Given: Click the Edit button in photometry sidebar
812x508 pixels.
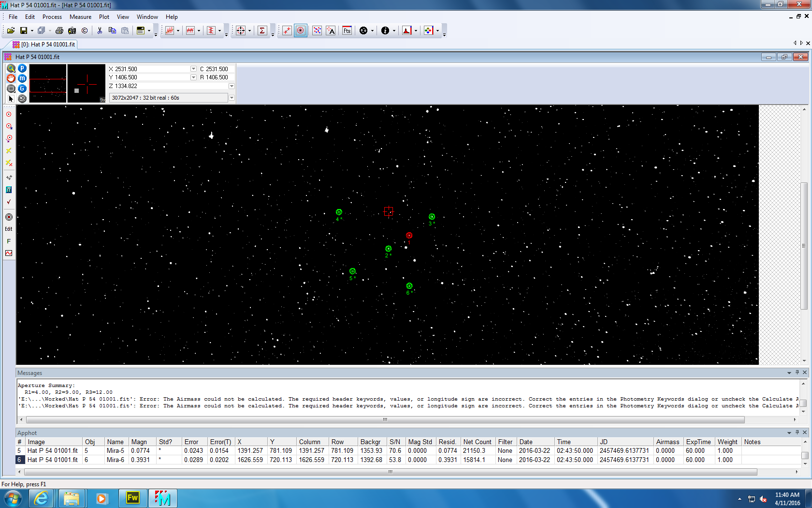Looking at the screenshot, I should (9, 229).
